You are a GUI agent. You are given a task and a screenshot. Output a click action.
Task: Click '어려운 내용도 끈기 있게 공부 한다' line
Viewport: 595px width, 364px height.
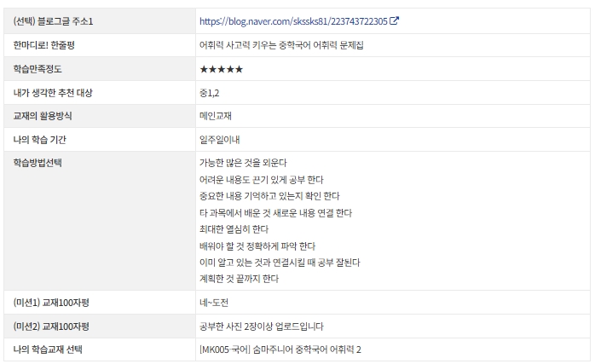[262, 180]
